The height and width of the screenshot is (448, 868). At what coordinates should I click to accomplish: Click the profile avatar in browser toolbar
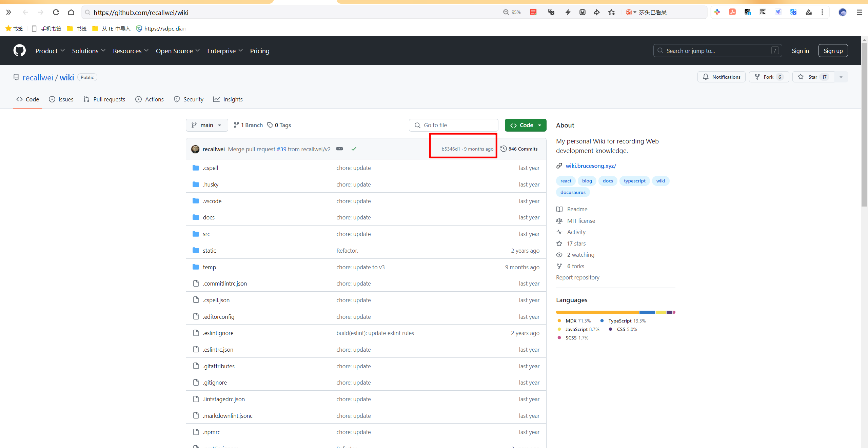point(843,12)
